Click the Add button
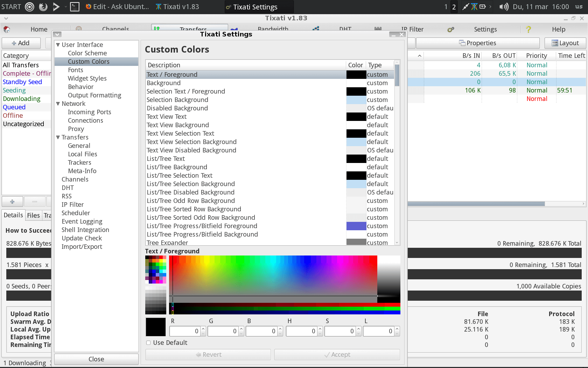This screenshot has width=588, height=368. coord(21,43)
